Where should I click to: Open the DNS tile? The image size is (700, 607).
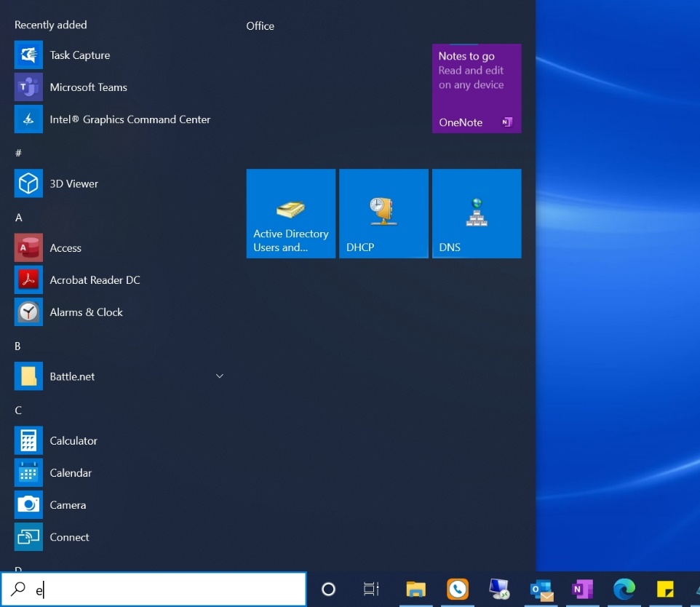(477, 213)
